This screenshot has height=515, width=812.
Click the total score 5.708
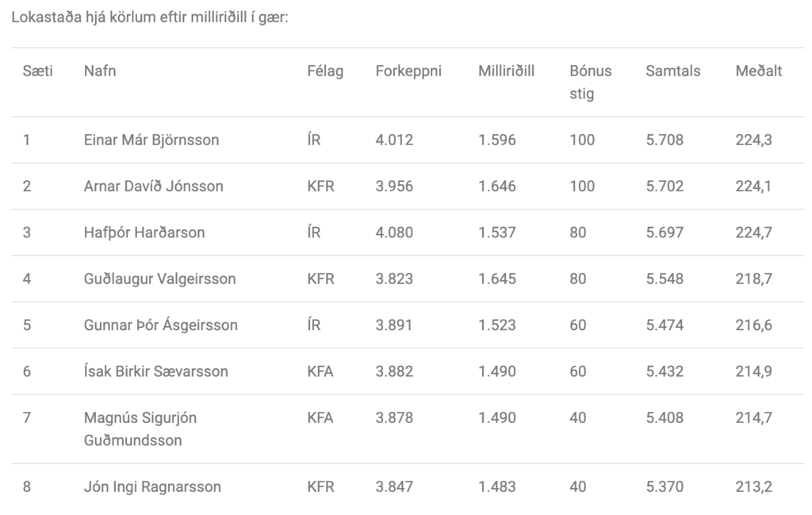point(665,140)
